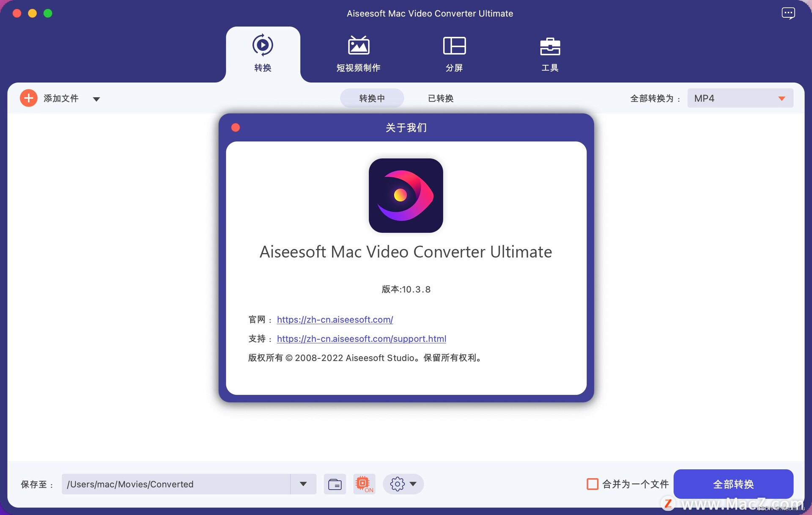Open output folder with the folder icon
This screenshot has width=812, height=515.
click(x=335, y=484)
